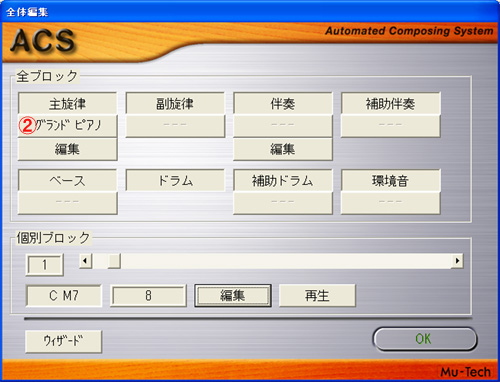Open 編集 under 伴奏
Screen dimensions: 500x382
[283, 149]
